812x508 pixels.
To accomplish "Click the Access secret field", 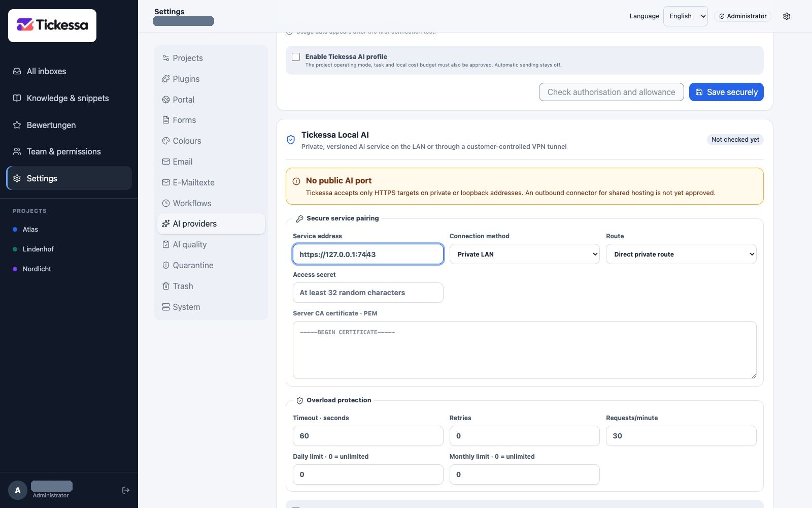I will tap(368, 293).
